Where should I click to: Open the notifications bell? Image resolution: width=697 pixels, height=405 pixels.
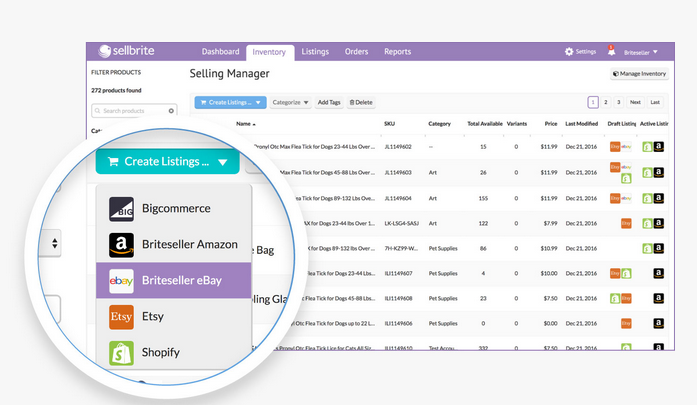click(x=612, y=51)
